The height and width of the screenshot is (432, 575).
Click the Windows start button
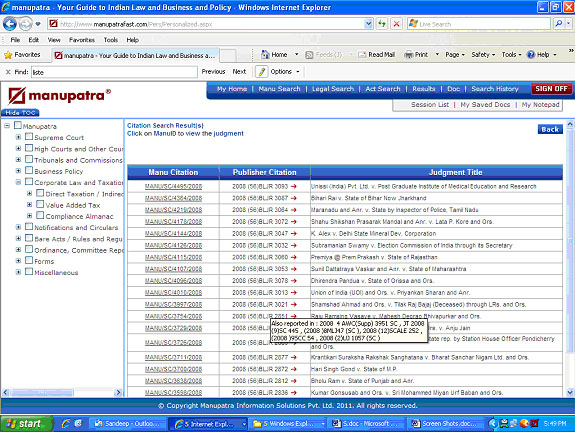click(x=26, y=424)
